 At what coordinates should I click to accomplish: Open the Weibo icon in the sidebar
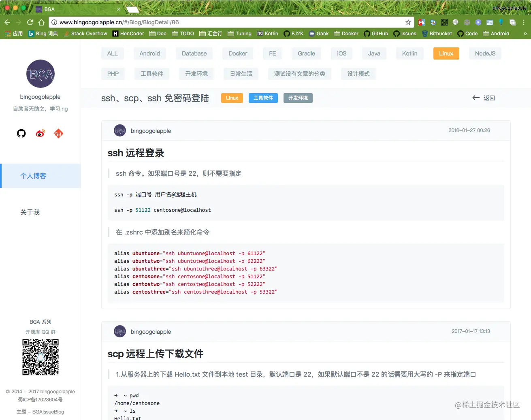(x=40, y=133)
